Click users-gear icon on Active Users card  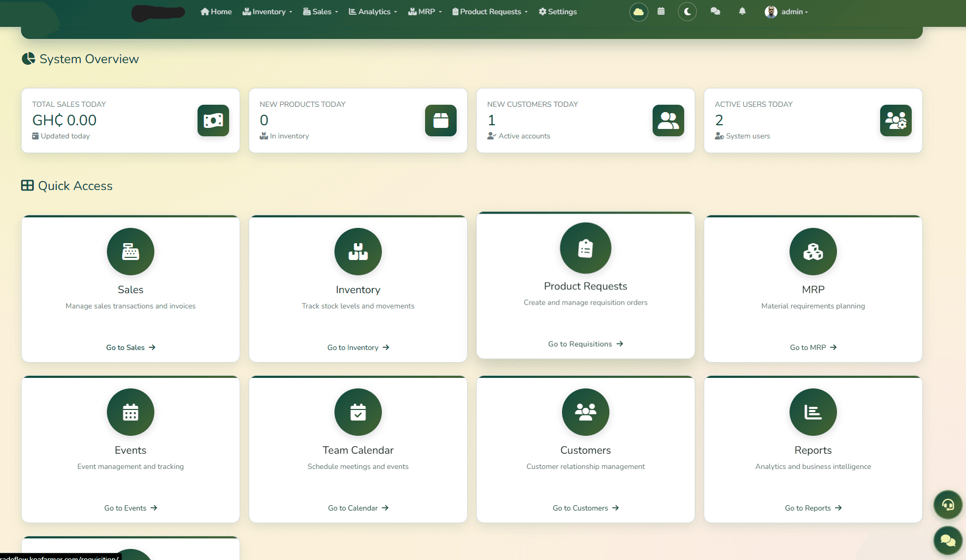(896, 121)
